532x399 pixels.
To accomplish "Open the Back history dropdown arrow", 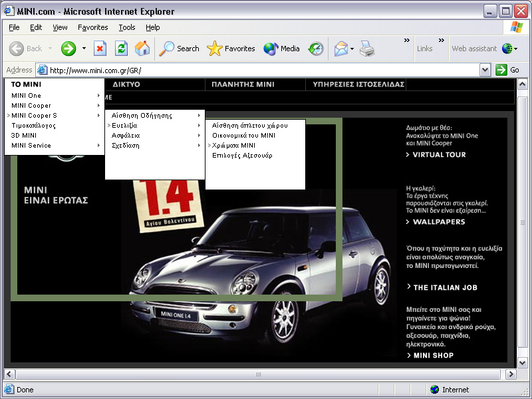I will (x=51, y=49).
